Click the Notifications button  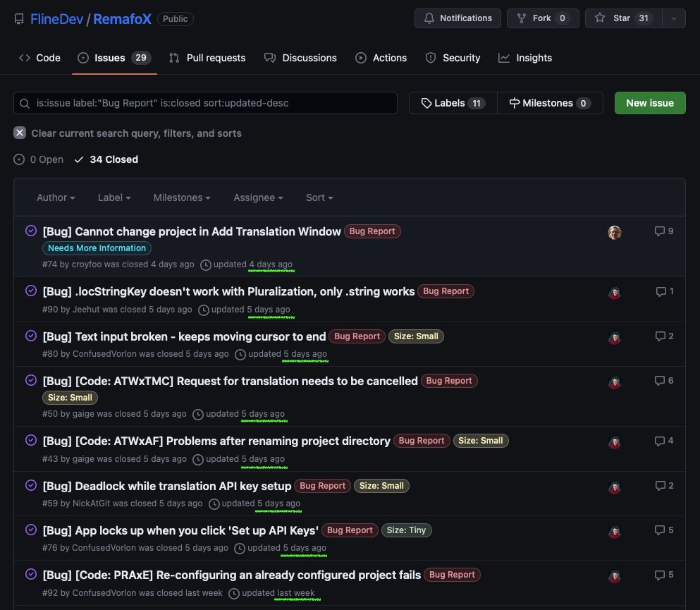(458, 18)
